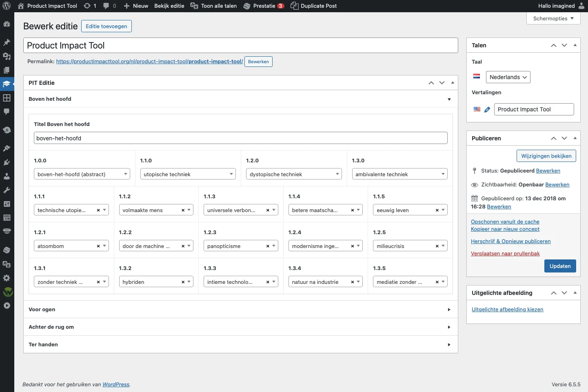Open the 'utopische techniek' dropdown under 1.1.0
The width and height of the screenshot is (588, 392).
click(188, 174)
